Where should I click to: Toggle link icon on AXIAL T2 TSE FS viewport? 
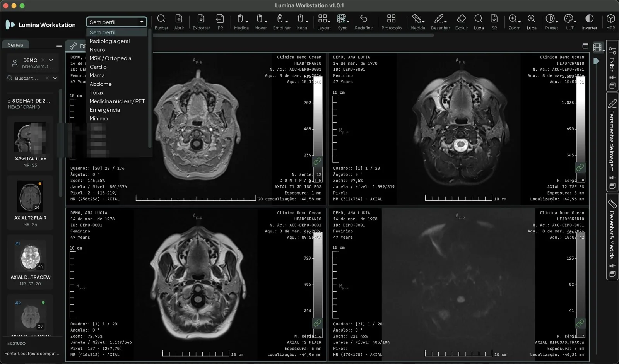coord(580,167)
